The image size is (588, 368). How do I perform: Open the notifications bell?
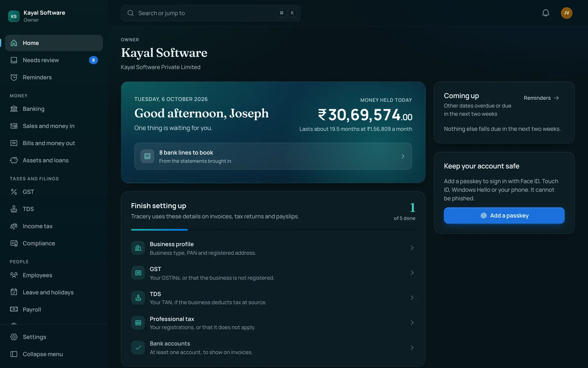tap(546, 13)
